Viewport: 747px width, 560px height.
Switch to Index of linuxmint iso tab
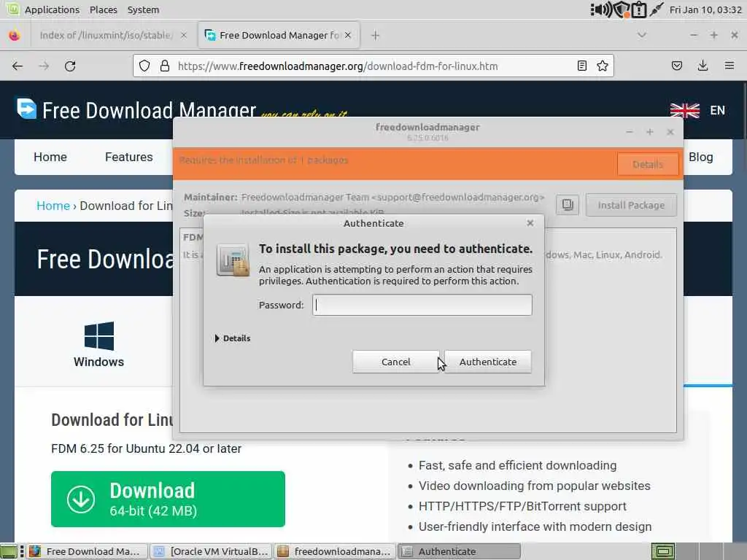pyautogui.click(x=105, y=35)
